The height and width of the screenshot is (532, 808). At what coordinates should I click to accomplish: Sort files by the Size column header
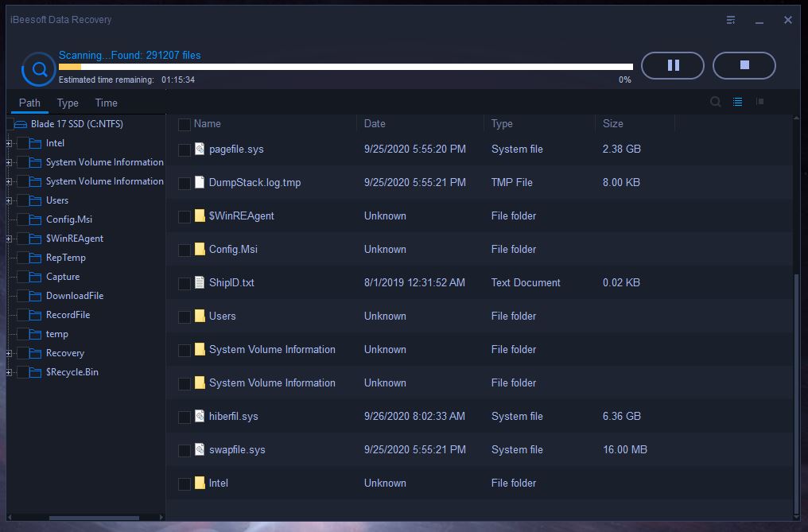[613, 123]
